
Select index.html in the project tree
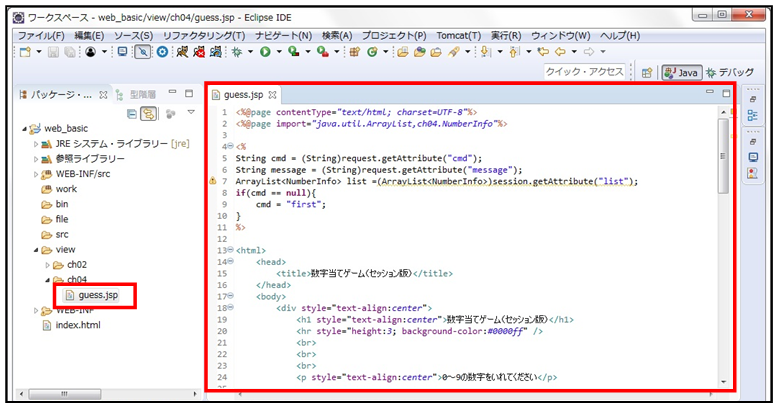click(x=78, y=325)
